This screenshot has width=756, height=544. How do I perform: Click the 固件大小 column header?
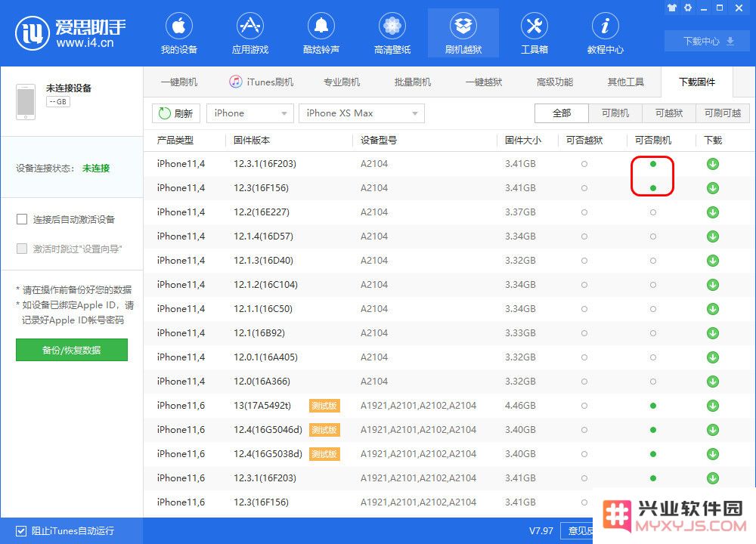[x=523, y=141]
